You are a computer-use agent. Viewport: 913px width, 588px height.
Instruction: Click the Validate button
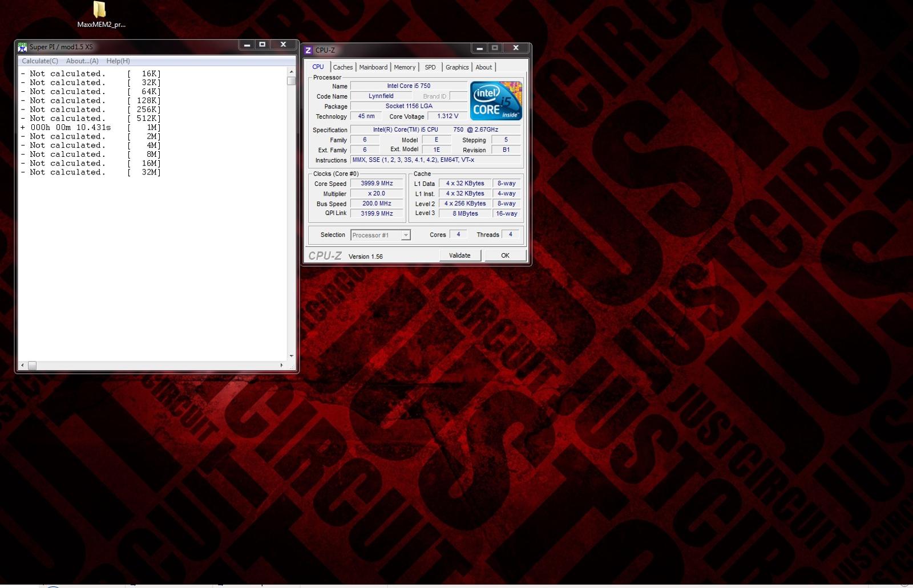[460, 256]
